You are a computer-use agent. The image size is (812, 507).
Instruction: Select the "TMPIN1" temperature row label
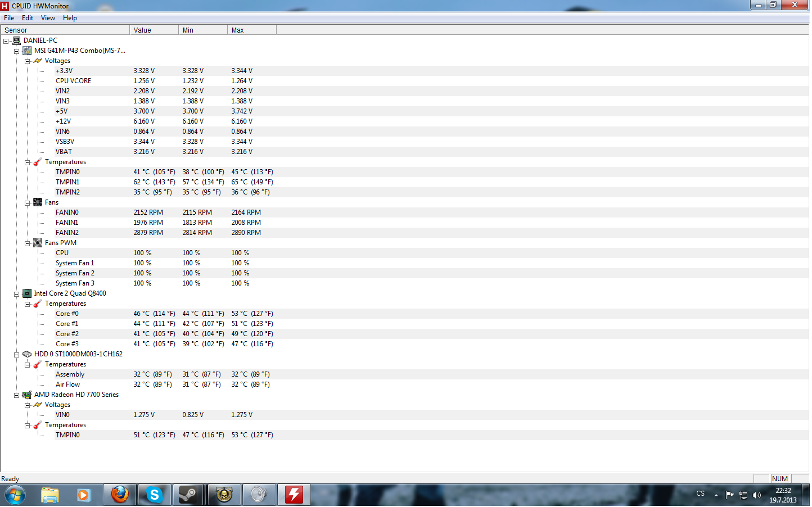[67, 182]
